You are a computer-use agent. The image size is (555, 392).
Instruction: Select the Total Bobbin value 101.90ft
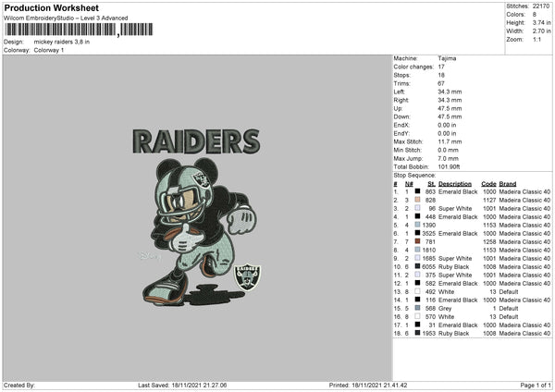click(x=449, y=167)
